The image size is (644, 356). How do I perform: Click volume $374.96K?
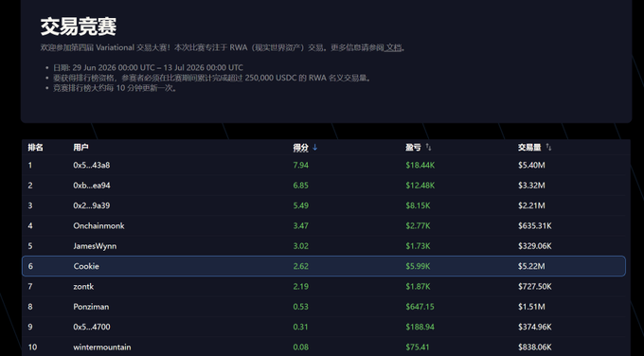click(x=535, y=327)
